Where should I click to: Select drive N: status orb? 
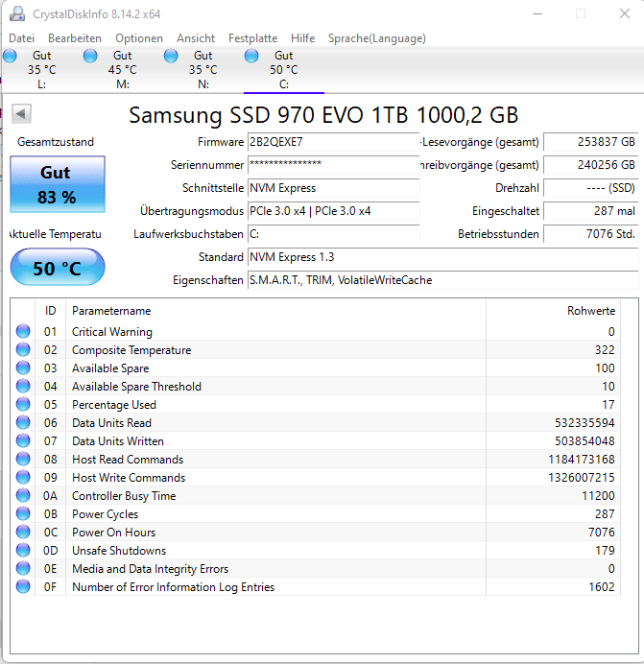(x=171, y=56)
